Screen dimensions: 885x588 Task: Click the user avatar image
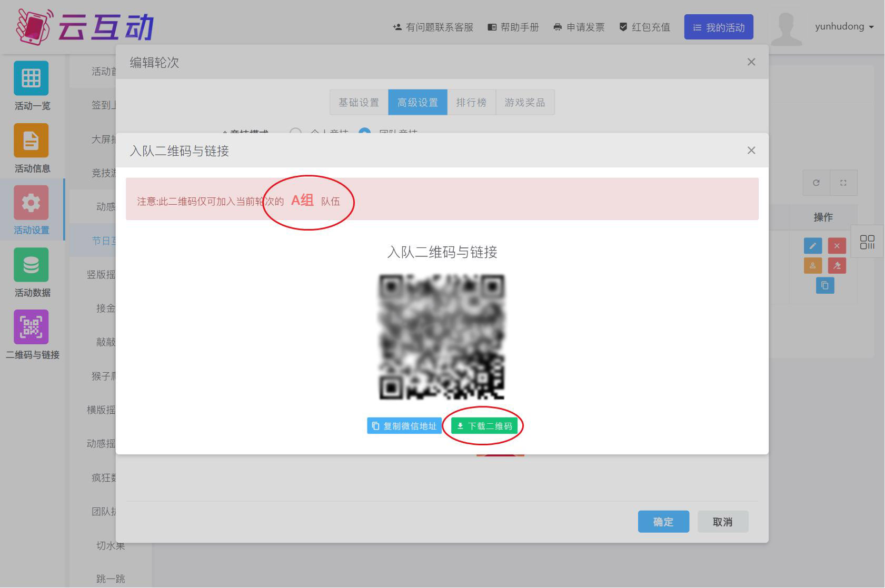pyautogui.click(x=787, y=27)
